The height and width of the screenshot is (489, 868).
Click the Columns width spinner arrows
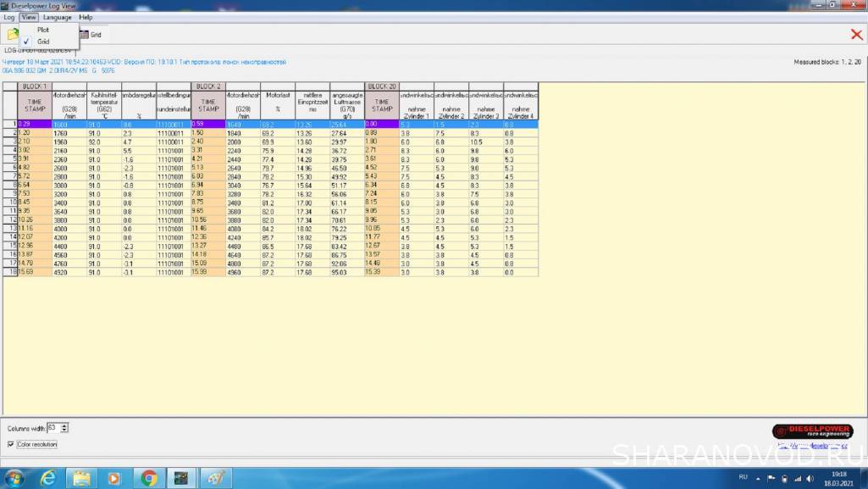pos(64,428)
